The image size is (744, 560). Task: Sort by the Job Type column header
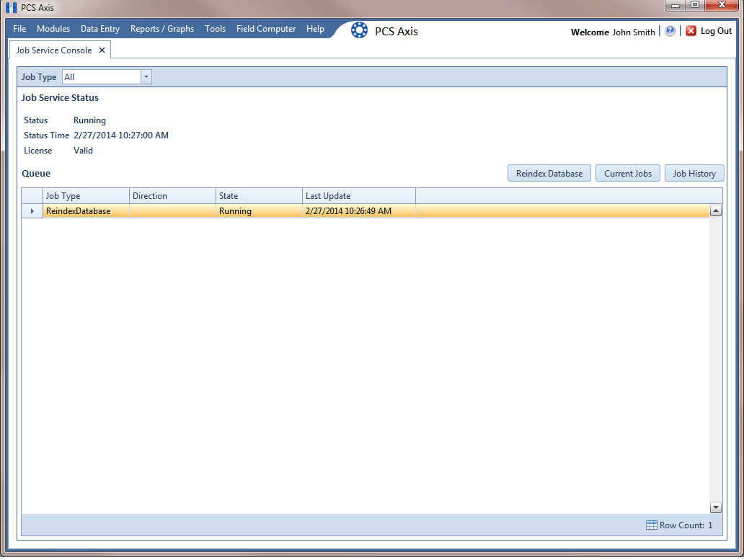(86, 196)
